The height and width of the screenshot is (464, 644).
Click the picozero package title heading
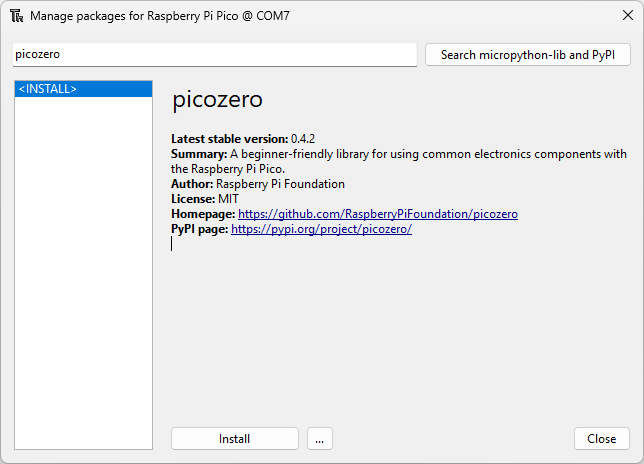tap(217, 100)
